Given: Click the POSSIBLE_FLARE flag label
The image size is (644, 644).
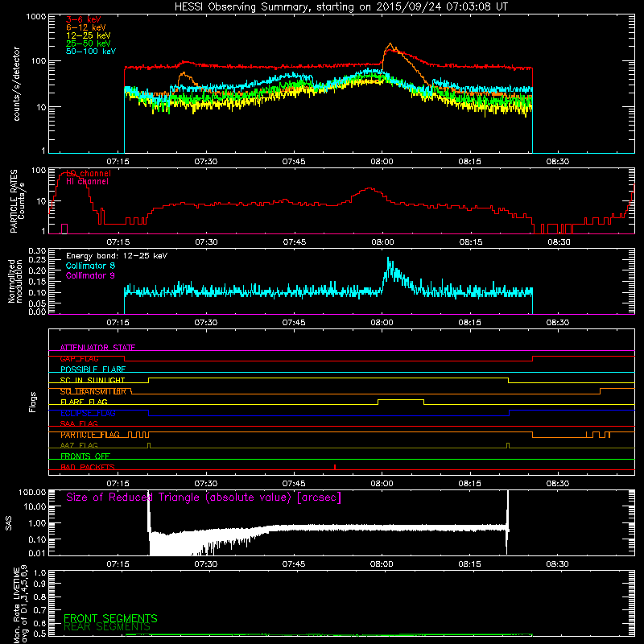Looking at the screenshot, I should click(x=93, y=369).
